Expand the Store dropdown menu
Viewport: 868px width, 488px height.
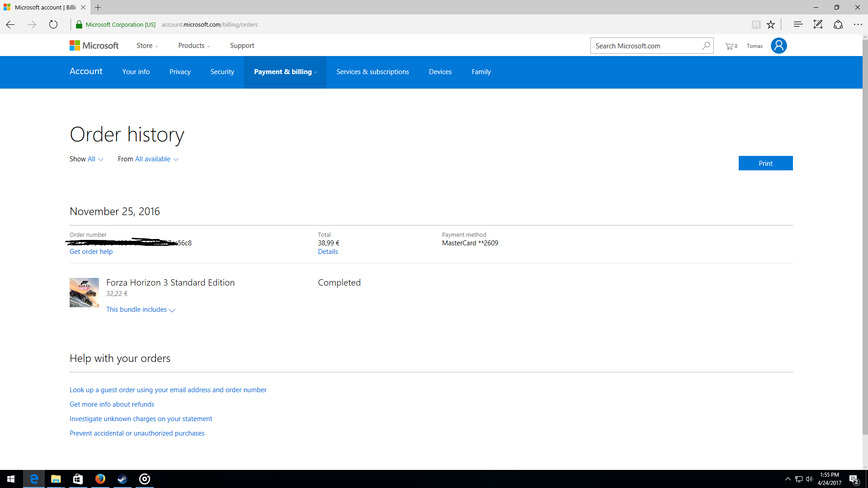click(147, 46)
